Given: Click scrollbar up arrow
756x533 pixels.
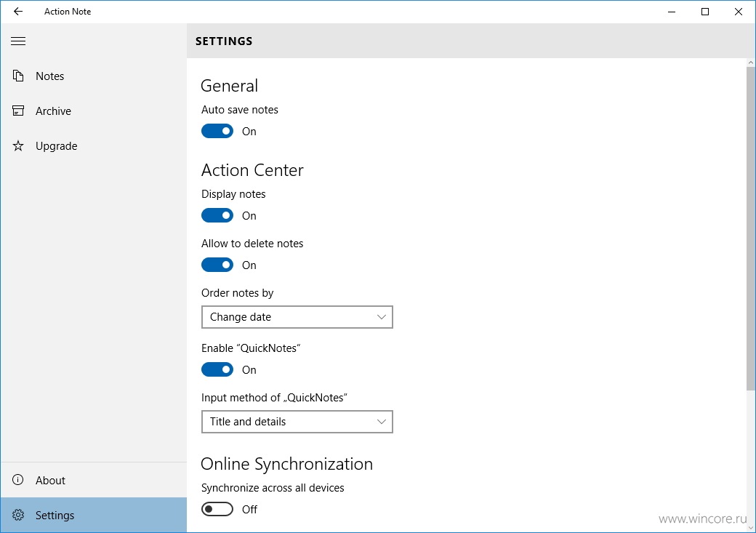Looking at the screenshot, I should point(751,63).
